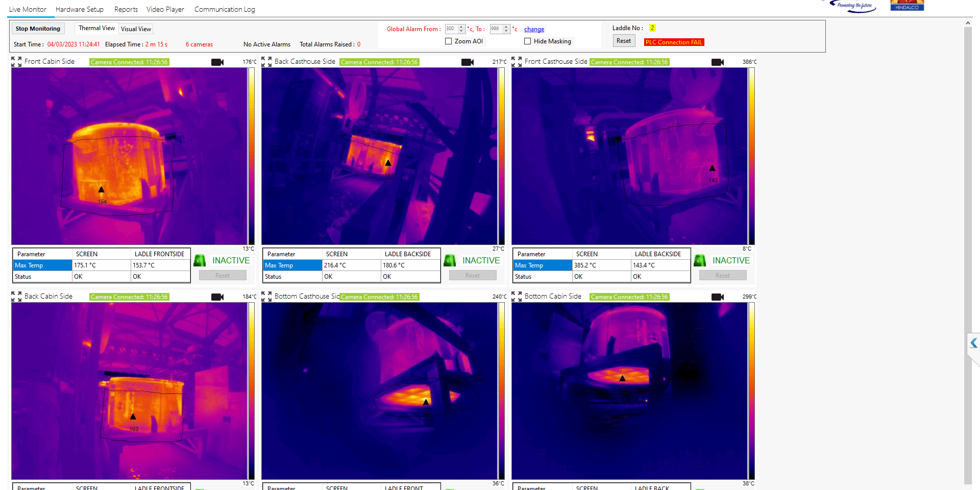Enable Hide Masking option
980x490 pixels.
click(x=528, y=41)
